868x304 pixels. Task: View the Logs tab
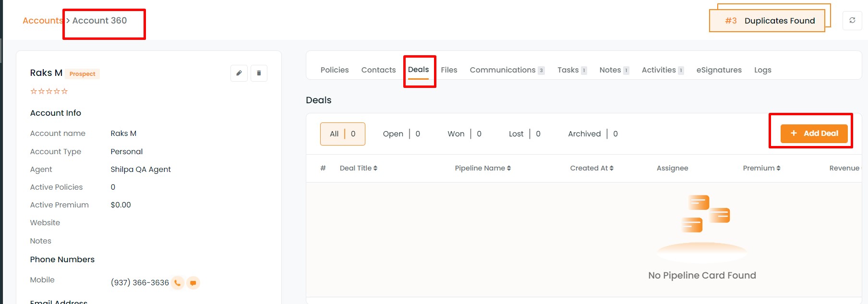tap(763, 70)
